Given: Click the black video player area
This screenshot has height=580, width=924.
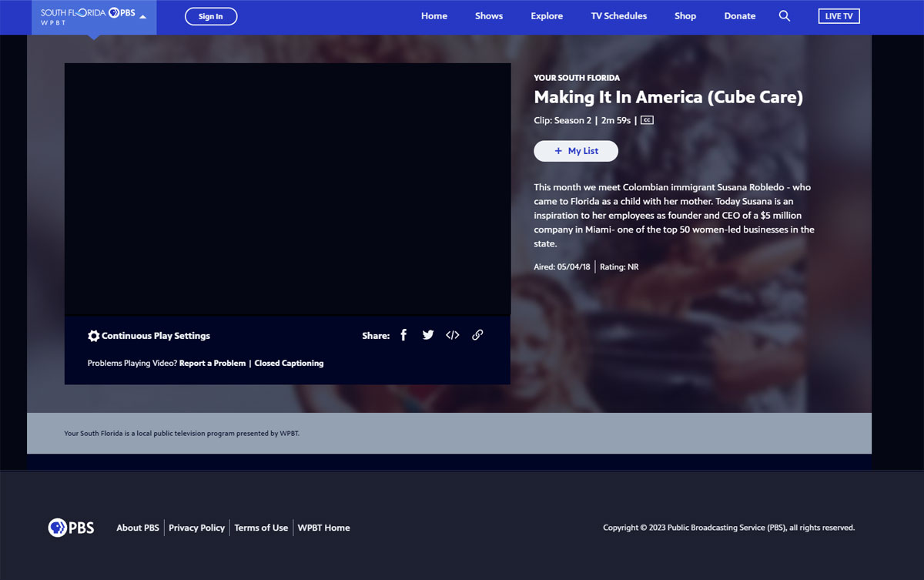Looking at the screenshot, I should coord(287,189).
